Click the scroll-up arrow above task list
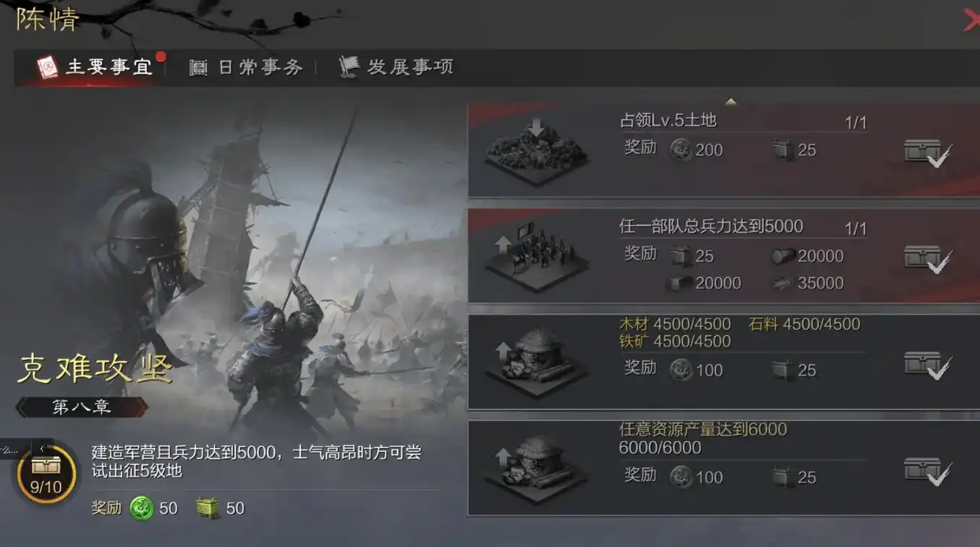 click(731, 102)
